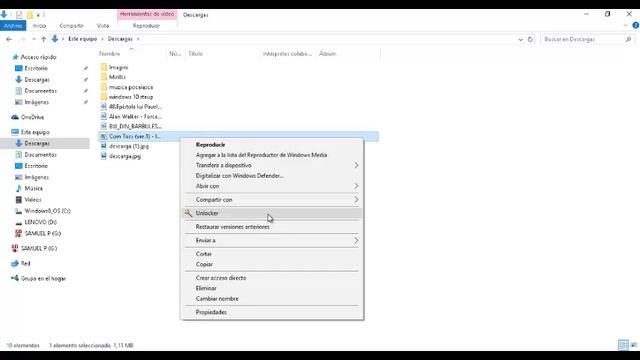Select Red network icon in sidebar
The width and height of the screenshot is (640, 360).
[15, 264]
